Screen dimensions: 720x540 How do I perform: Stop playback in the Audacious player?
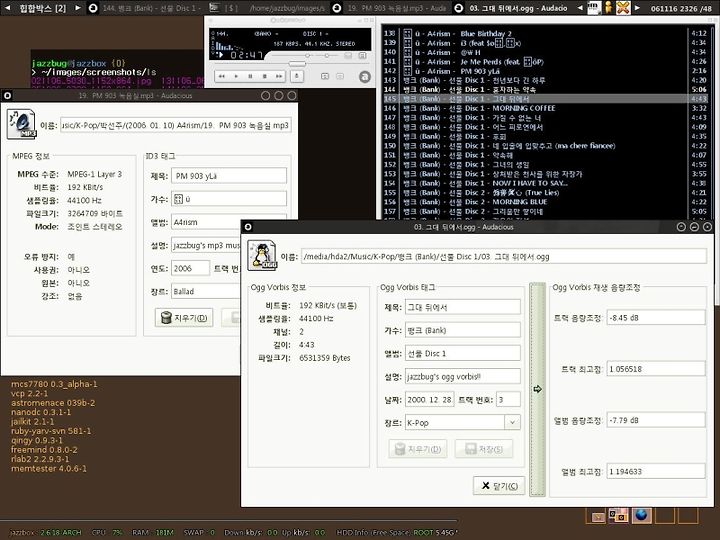pyautogui.click(x=264, y=76)
